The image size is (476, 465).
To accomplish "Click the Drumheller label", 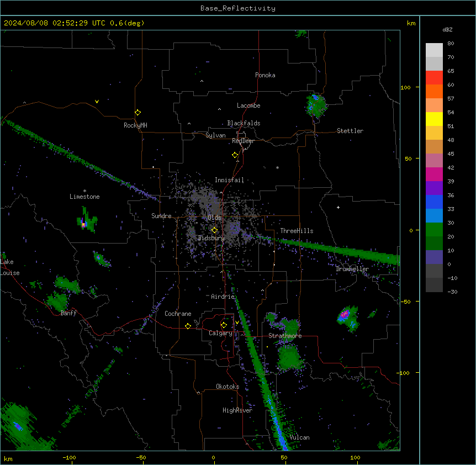I will click(x=352, y=269).
